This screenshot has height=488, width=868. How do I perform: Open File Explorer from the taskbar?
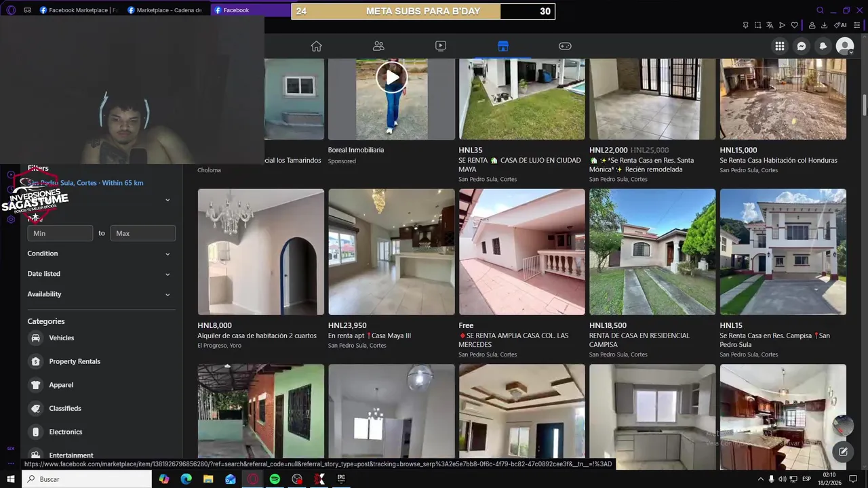(208, 479)
